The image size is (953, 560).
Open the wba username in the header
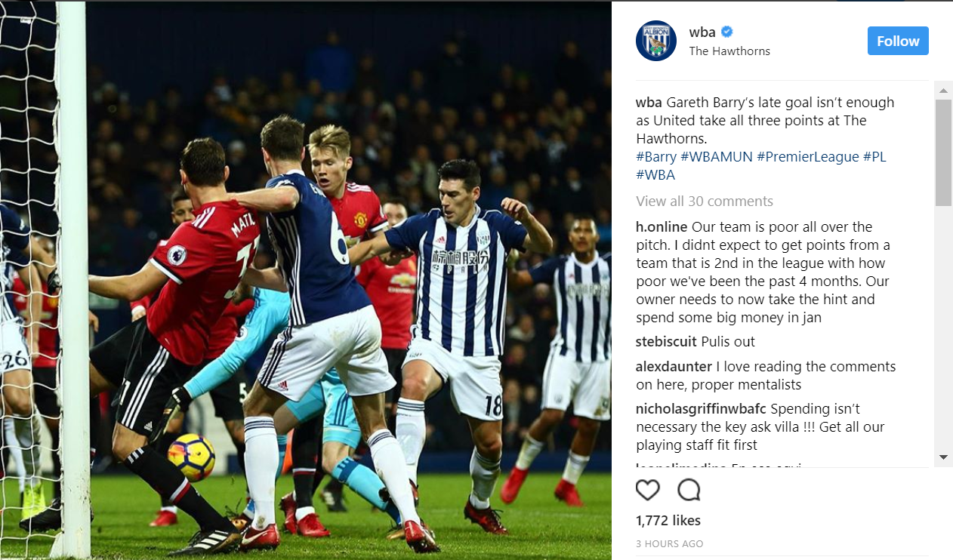(x=702, y=32)
